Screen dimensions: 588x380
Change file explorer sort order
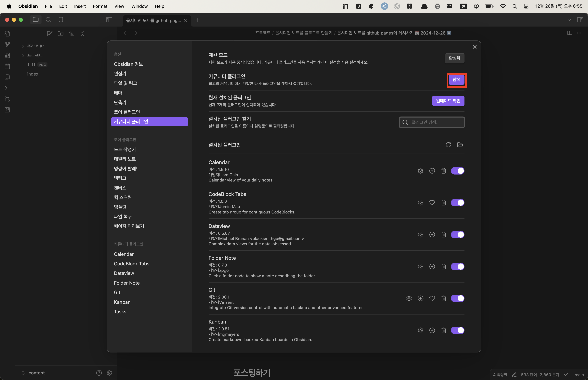point(71,34)
